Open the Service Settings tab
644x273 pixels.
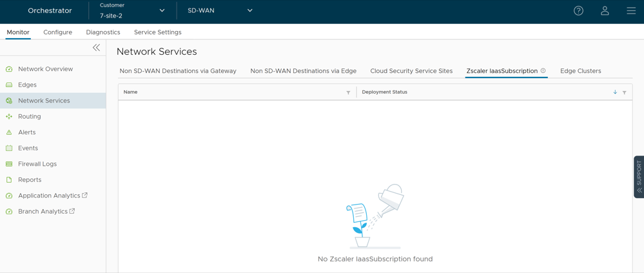pyautogui.click(x=157, y=32)
